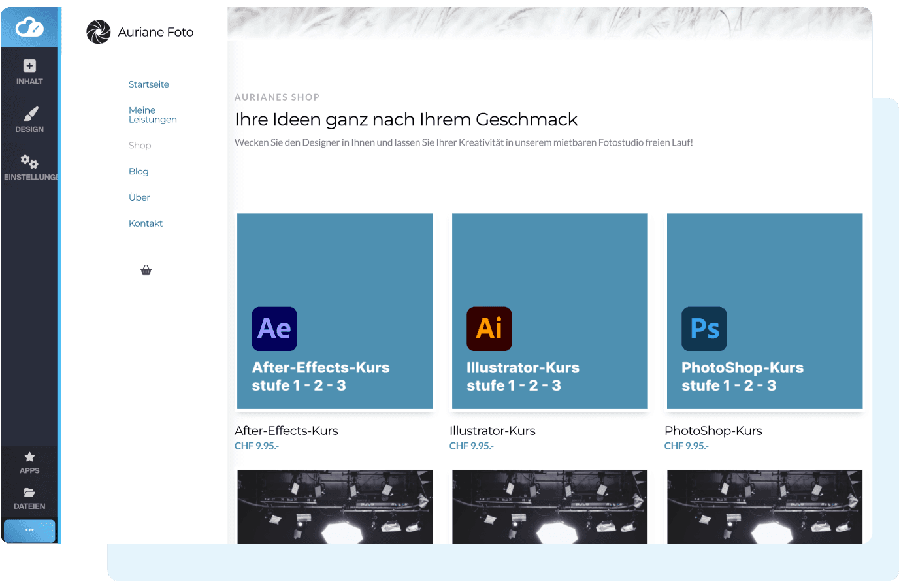This screenshot has width=899, height=588.
Task: Open PhotoShop-Kurs product link
Action: (713, 431)
